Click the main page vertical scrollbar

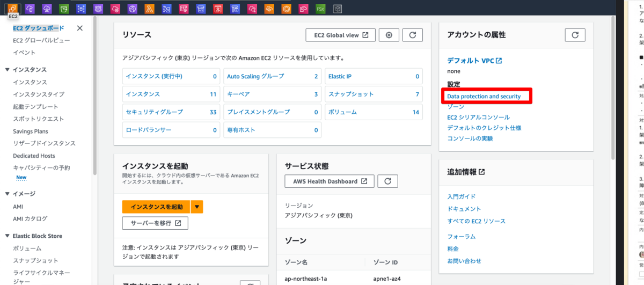point(613,89)
